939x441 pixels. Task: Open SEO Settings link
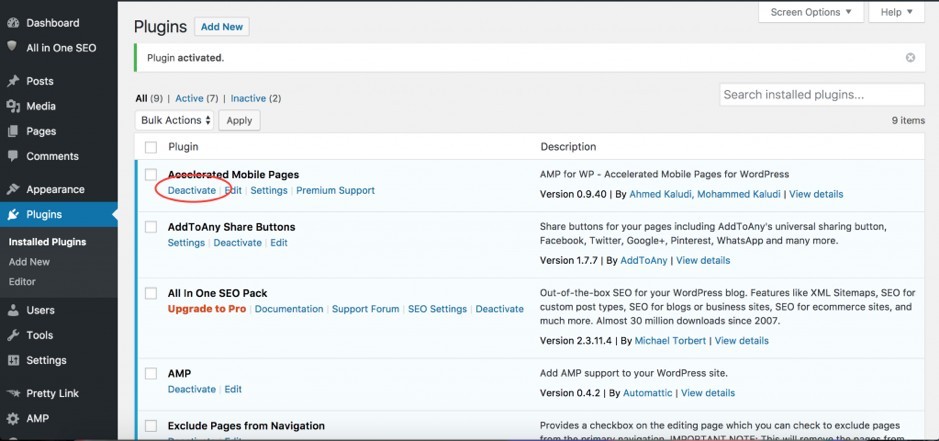[437, 309]
